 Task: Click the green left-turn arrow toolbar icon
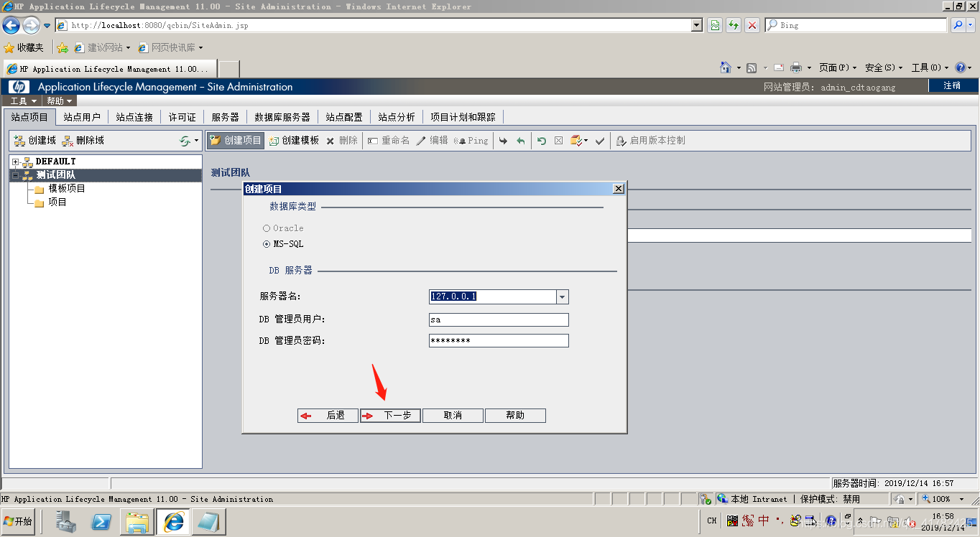(521, 141)
